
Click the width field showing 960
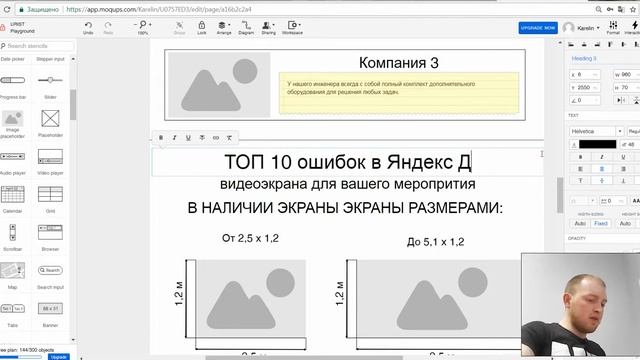(626, 75)
